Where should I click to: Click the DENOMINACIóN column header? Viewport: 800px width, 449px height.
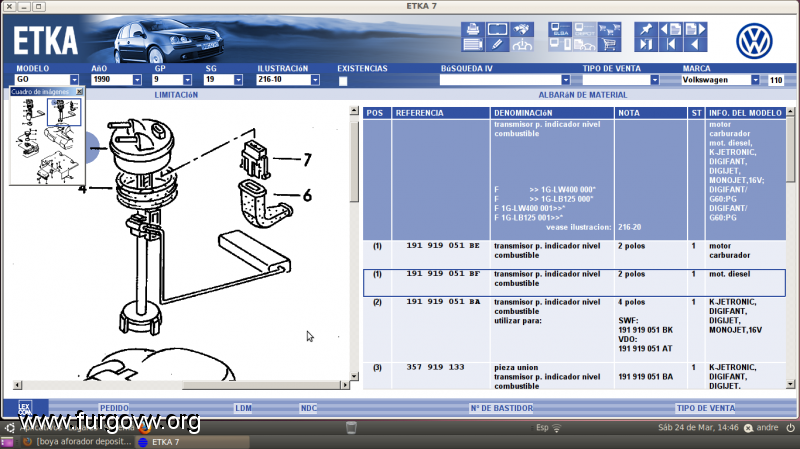click(552, 113)
